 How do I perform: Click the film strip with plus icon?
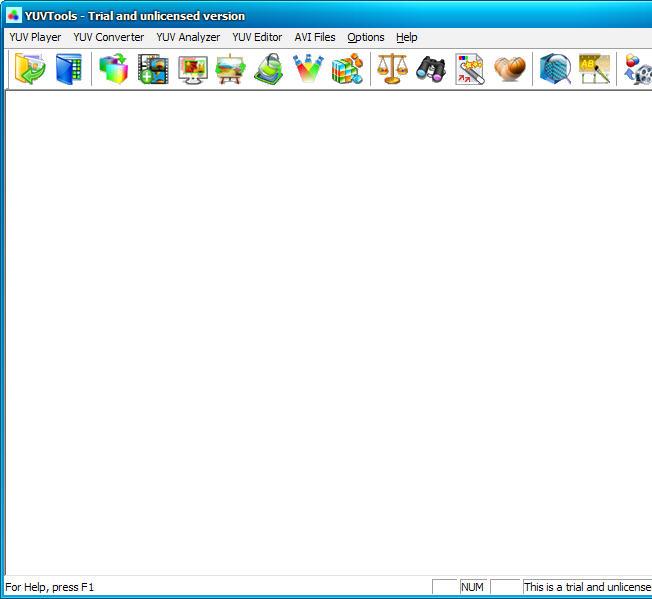(x=153, y=69)
